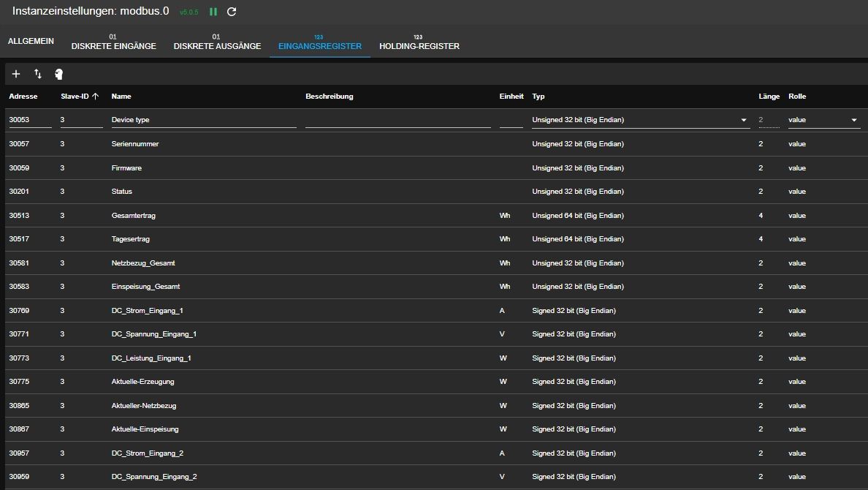
Task: Click the type cell of the Tagesertrag row
Action: click(578, 239)
